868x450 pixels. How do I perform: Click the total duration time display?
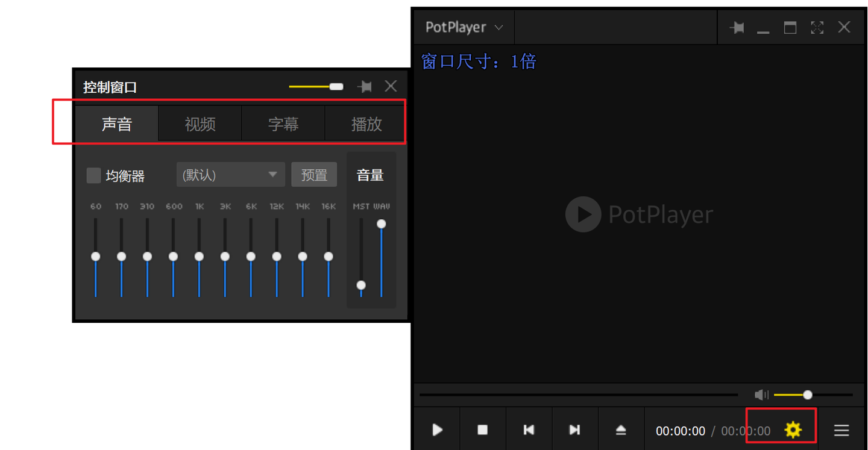pyautogui.click(x=746, y=431)
